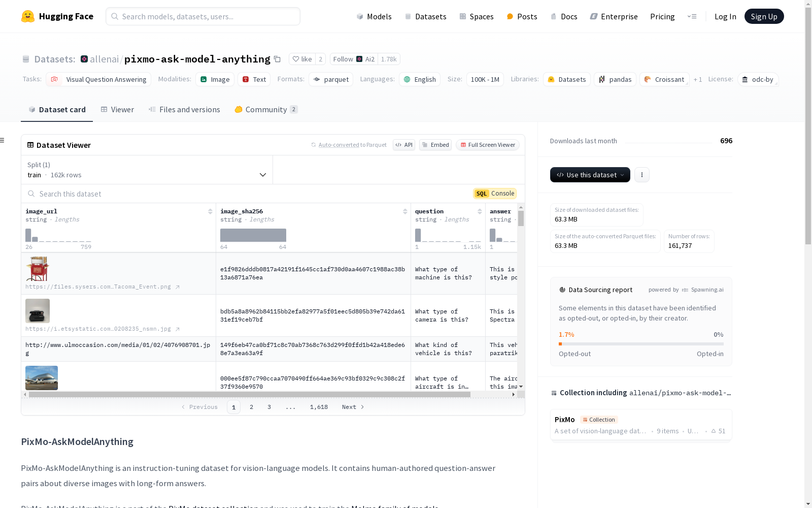Focus the Search models, datasets, users field
The image size is (812, 508).
203,16
